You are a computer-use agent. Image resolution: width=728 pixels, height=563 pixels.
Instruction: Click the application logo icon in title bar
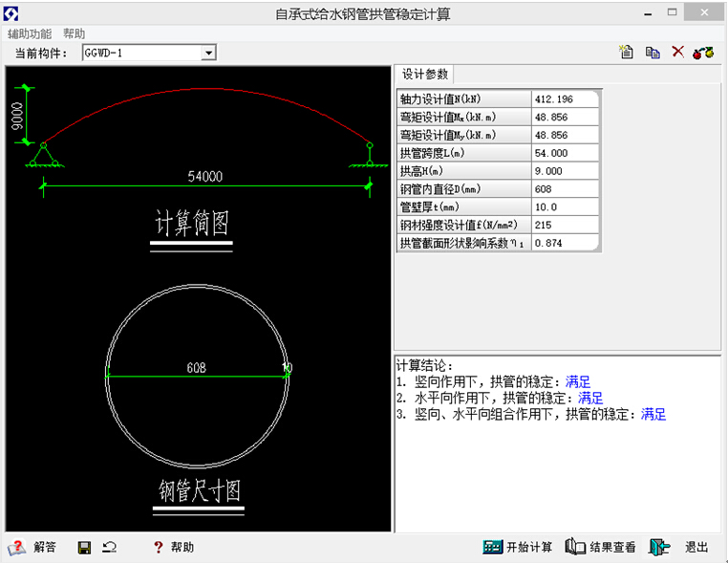click(x=11, y=14)
